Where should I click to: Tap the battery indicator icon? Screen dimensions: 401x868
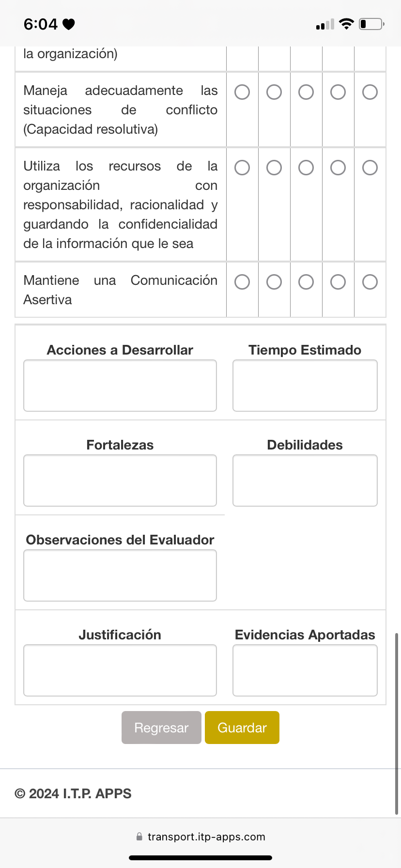[x=371, y=24]
